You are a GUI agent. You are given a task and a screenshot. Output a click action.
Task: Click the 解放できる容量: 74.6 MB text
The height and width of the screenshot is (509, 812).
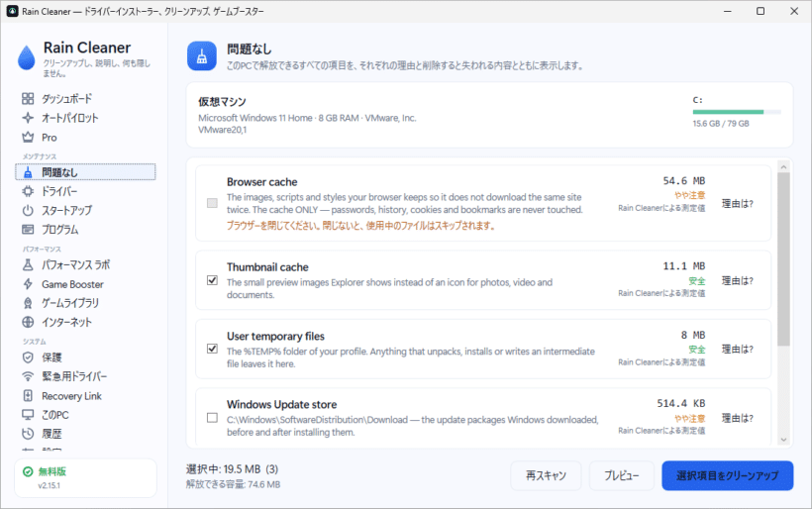tap(233, 484)
